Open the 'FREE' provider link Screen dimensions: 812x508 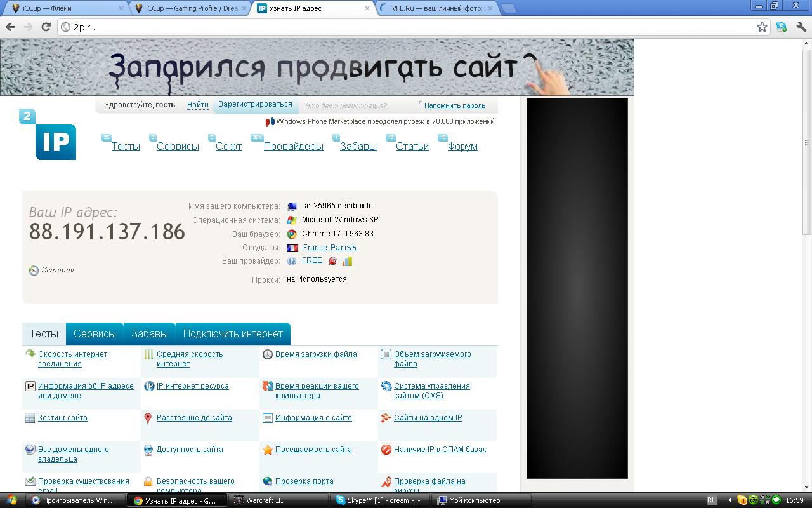click(312, 261)
